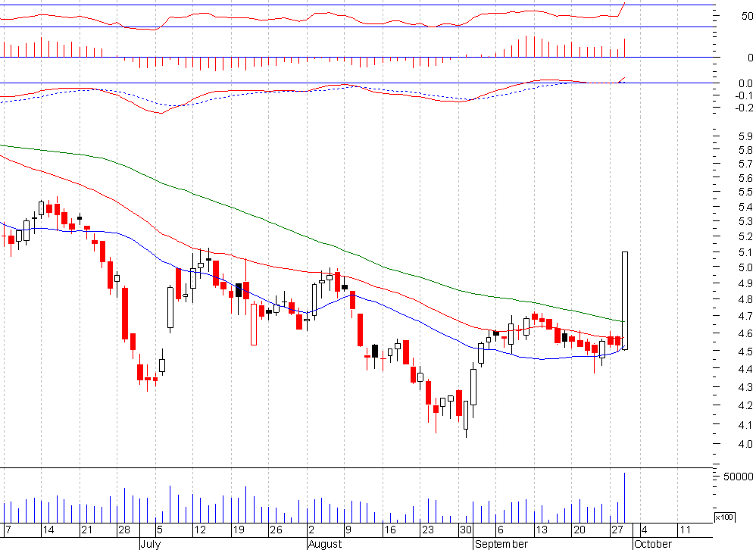Click the tallest volume bar near 50000
Viewport: 756px width, 550px height.
(625, 498)
